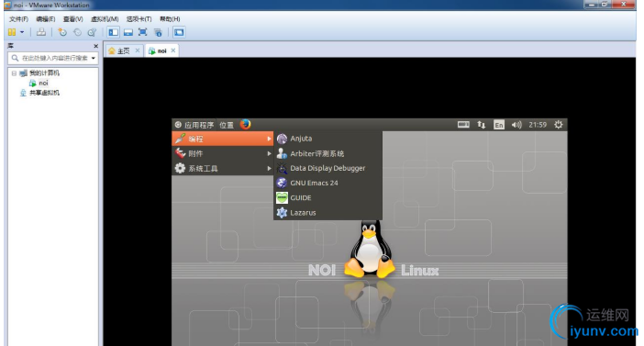Switch to the 主页 tab
The width and height of the screenshot is (644, 346).
[x=124, y=50]
